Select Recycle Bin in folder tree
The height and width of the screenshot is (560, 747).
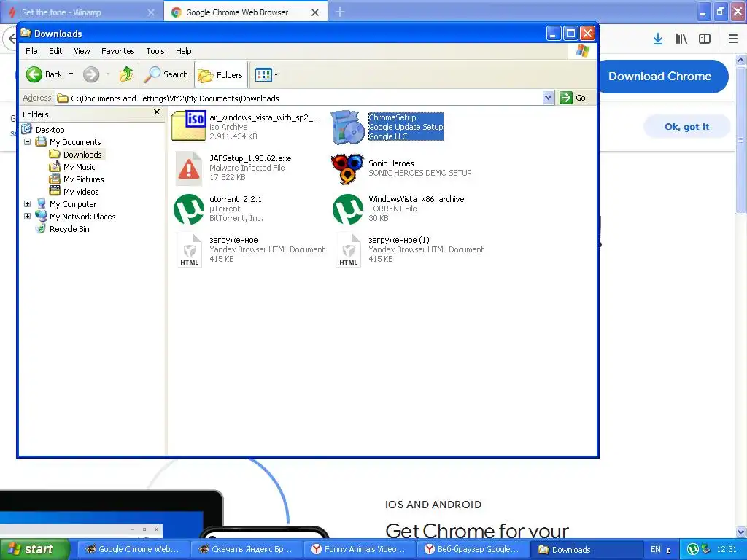pyautogui.click(x=69, y=228)
